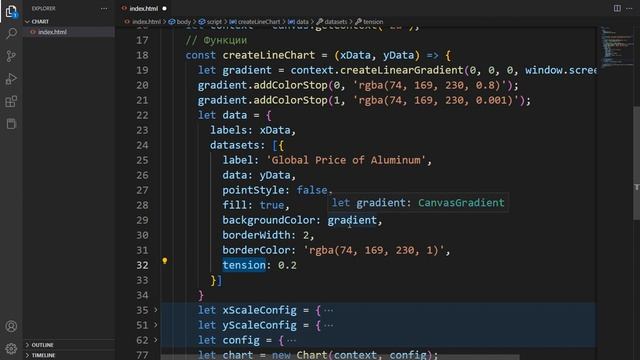The width and height of the screenshot is (640, 360).
Task: Open the Accounts menu icon
Action: click(x=11, y=326)
